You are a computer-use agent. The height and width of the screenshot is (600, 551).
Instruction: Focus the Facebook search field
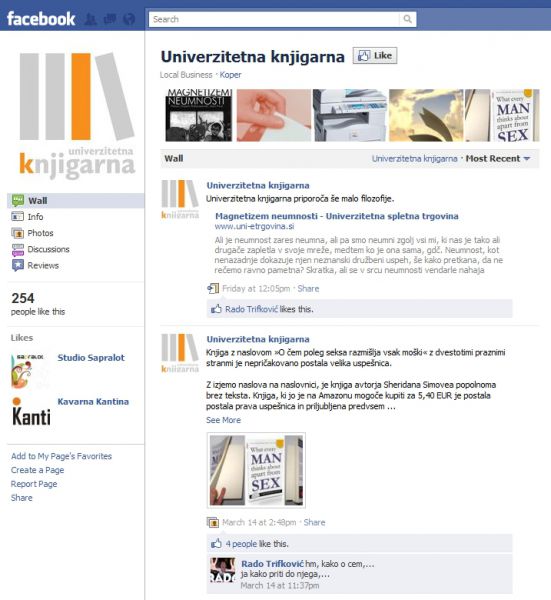point(274,19)
